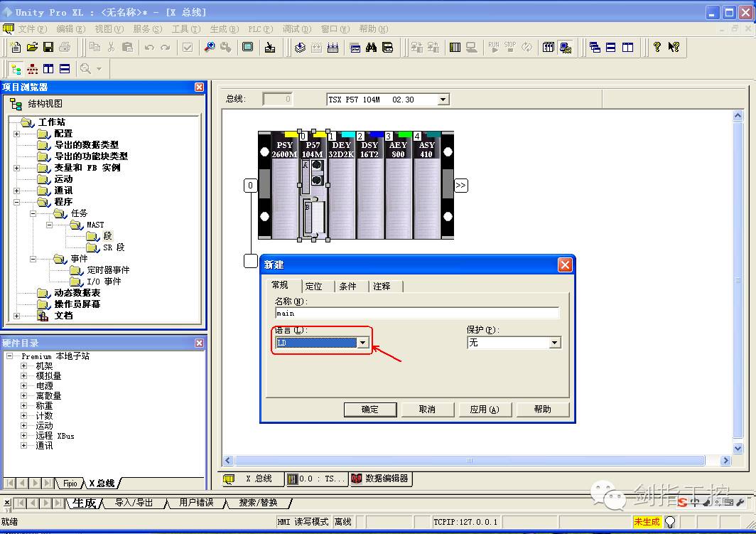The width and height of the screenshot is (756, 534).
Task: Expand the 通讯 node in project browser
Action: click(x=17, y=191)
